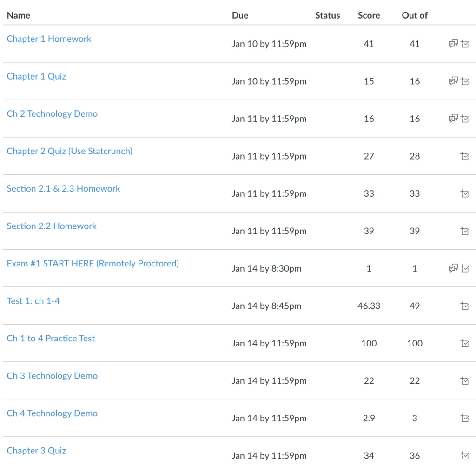Open comments icon for Exam #1 row
This screenshot has height=466, width=476.
(x=453, y=268)
